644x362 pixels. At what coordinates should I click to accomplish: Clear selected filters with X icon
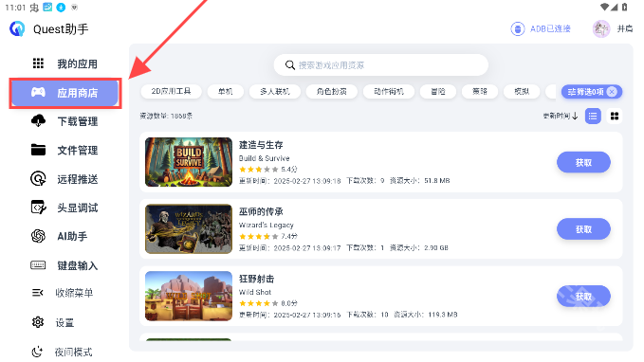[612, 92]
